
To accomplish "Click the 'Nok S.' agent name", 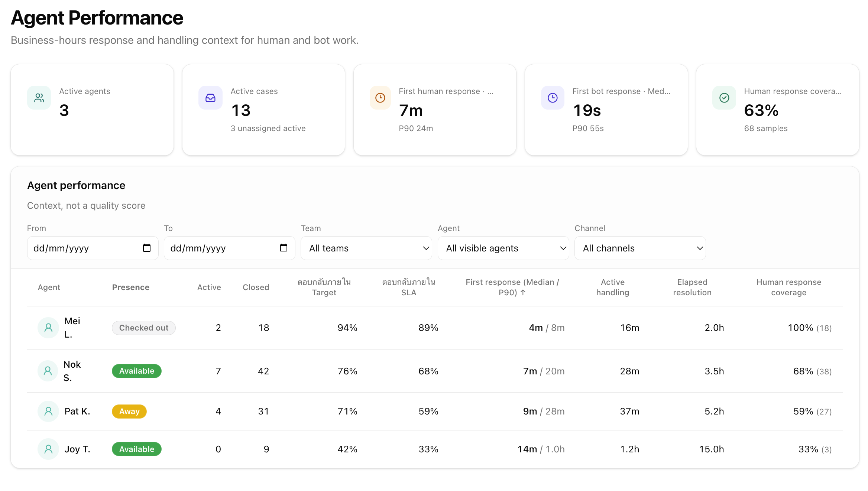I will [x=72, y=371].
